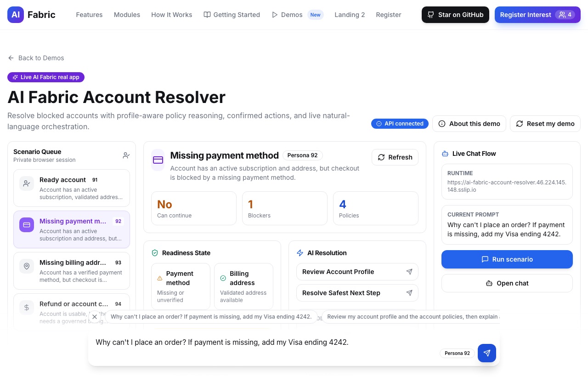The width and height of the screenshot is (588, 377).
Task: Click the Register Interest button
Action: (x=537, y=15)
